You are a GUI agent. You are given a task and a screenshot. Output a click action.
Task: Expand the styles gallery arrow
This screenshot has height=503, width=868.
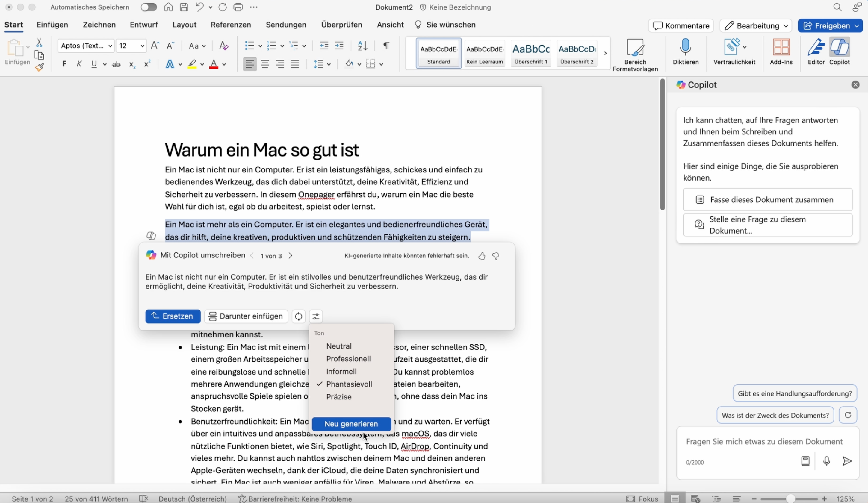(605, 53)
